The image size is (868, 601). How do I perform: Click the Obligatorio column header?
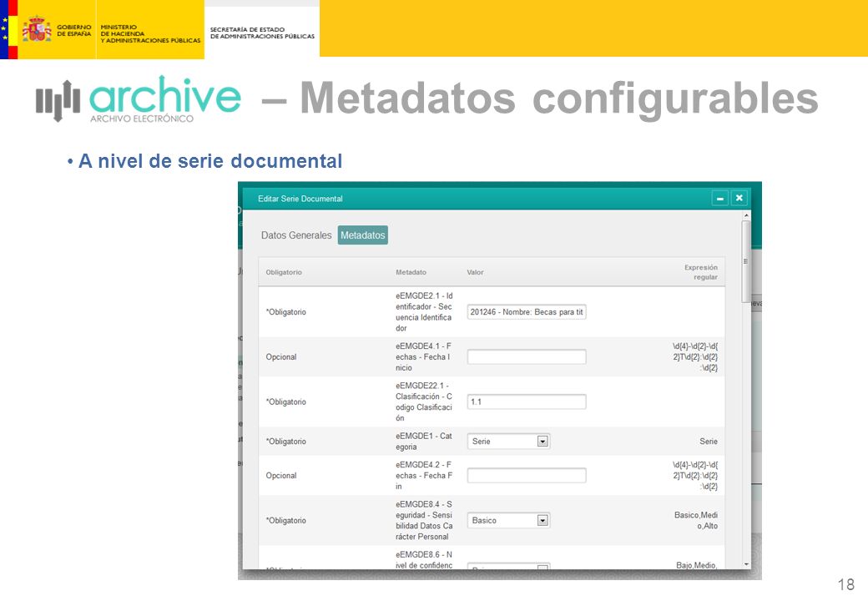tap(284, 272)
